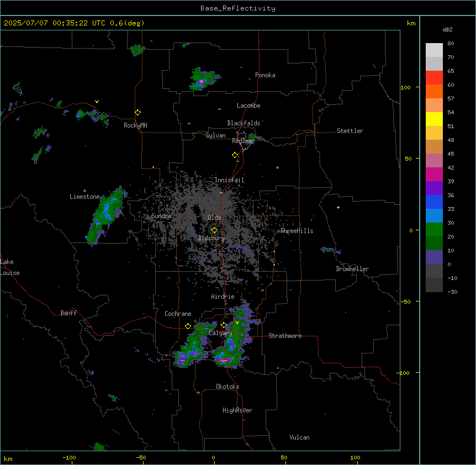
Task: Click the Airdrie city label
Action: (x=223, y=297)
